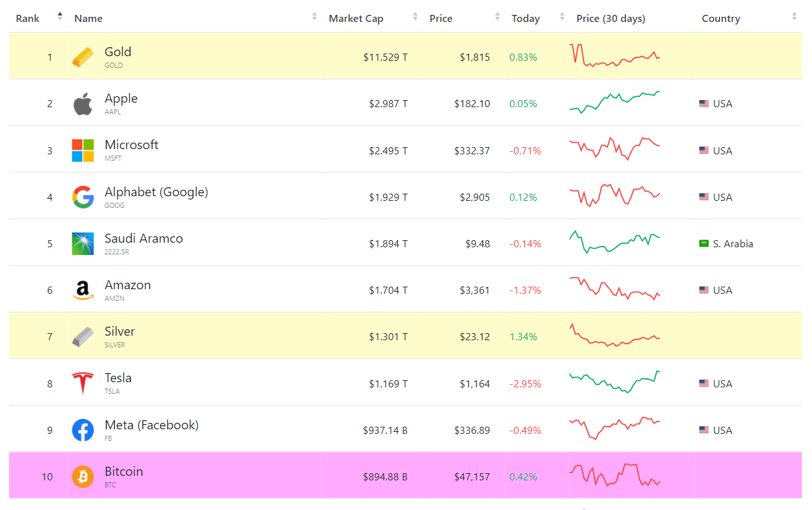Sort by Price column arrows
The width and height of the screenshot is (812, 510).
pos(497,17)
